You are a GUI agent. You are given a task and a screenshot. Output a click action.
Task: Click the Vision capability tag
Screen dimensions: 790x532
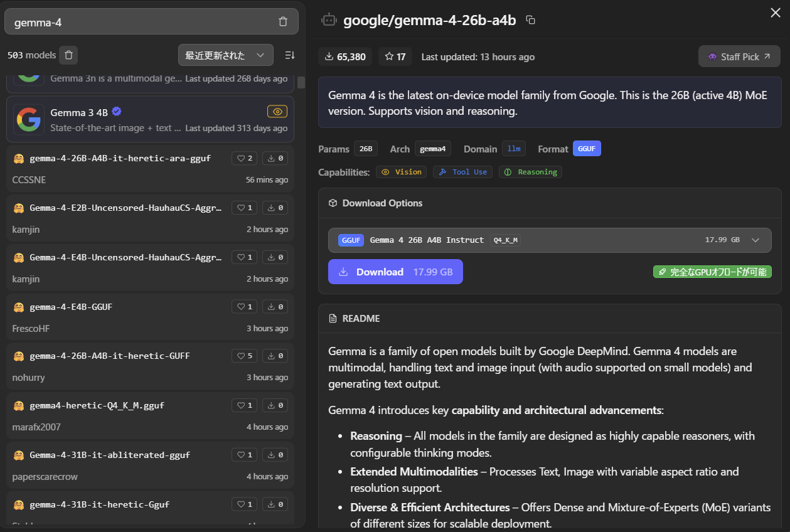pyautogui.click(x=402, y=172)
